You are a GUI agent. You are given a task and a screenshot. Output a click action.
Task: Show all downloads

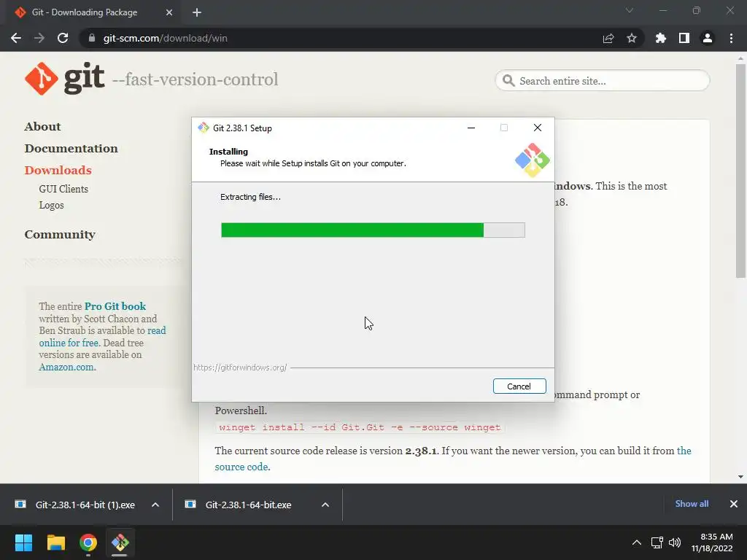tap(692, 504)
